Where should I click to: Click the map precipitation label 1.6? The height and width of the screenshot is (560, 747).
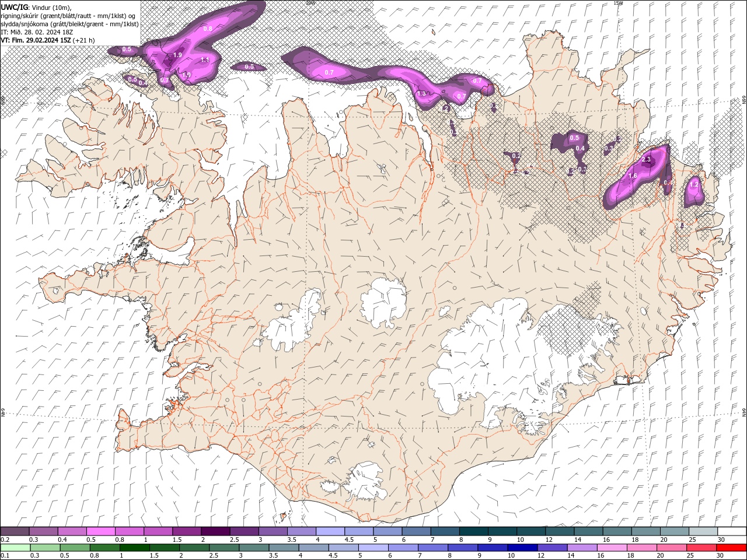tap(633, 176)
